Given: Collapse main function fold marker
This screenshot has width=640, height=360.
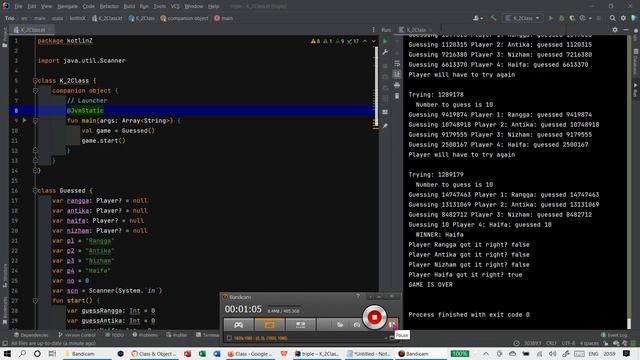Looking at the screenshot, I should (x=35, y=121).
